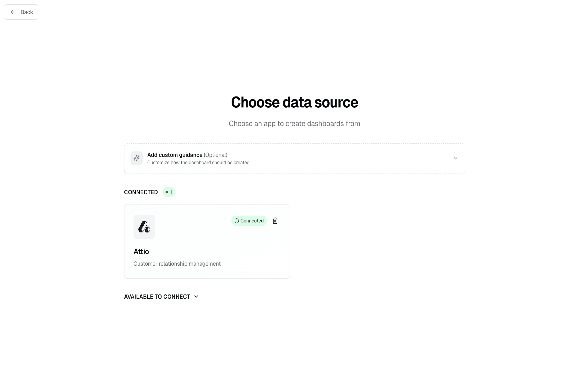Click the Add custom guidance title

pyautogui.click(x=175, y=155)
